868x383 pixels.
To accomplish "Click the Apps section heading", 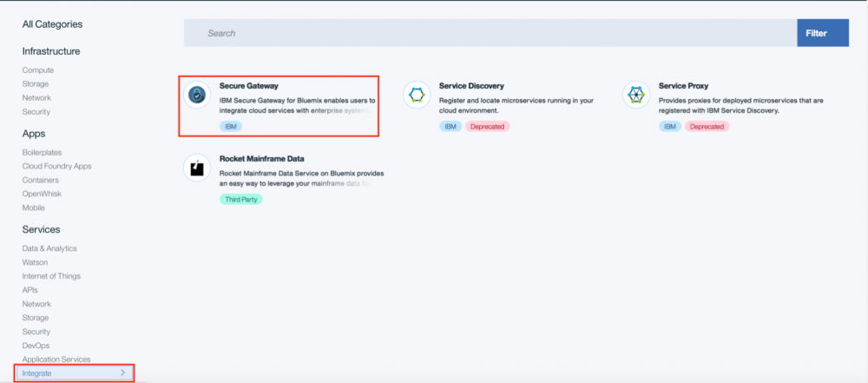I will click(34, 134).
